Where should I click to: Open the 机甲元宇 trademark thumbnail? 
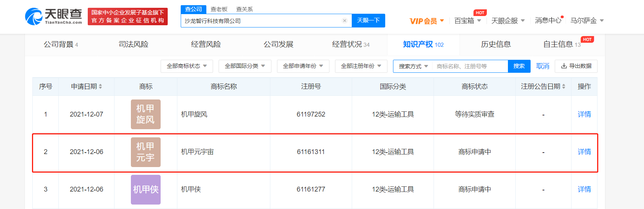pyautogui.click(x=146, y=152)
